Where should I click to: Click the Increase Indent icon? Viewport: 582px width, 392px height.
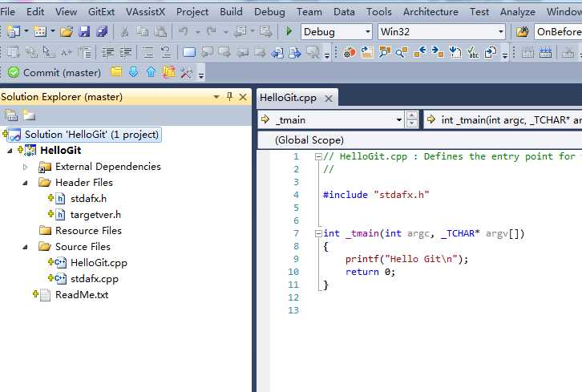(126, 52)
